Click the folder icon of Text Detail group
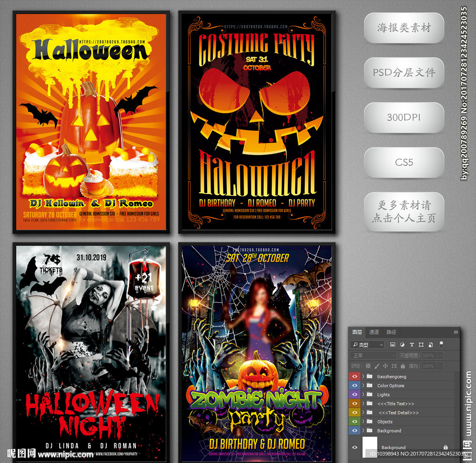 pos(370,412)
